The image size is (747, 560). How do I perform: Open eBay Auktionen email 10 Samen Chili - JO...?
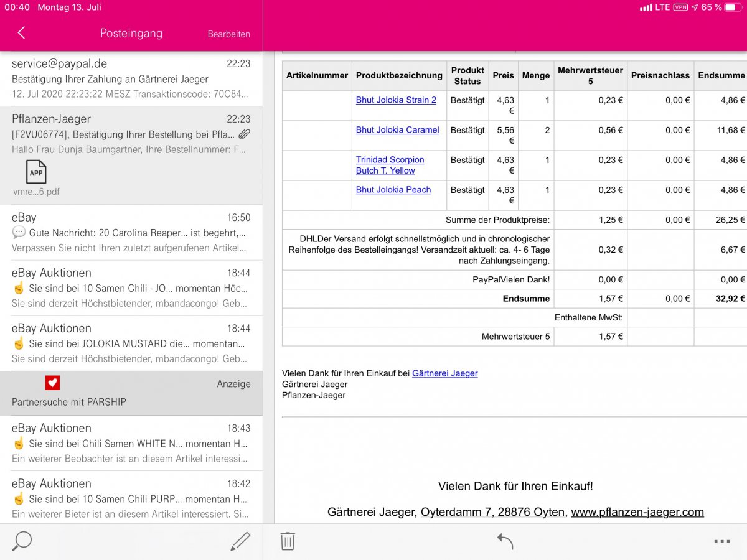click(131, 287)
